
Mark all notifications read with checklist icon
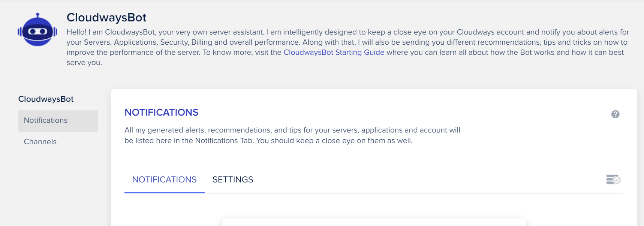(x=613, y=179)
